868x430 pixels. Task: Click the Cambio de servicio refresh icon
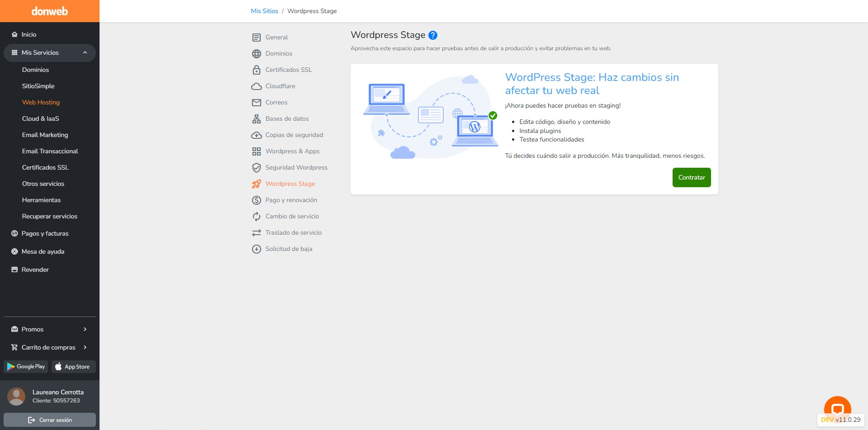(256, 217)
